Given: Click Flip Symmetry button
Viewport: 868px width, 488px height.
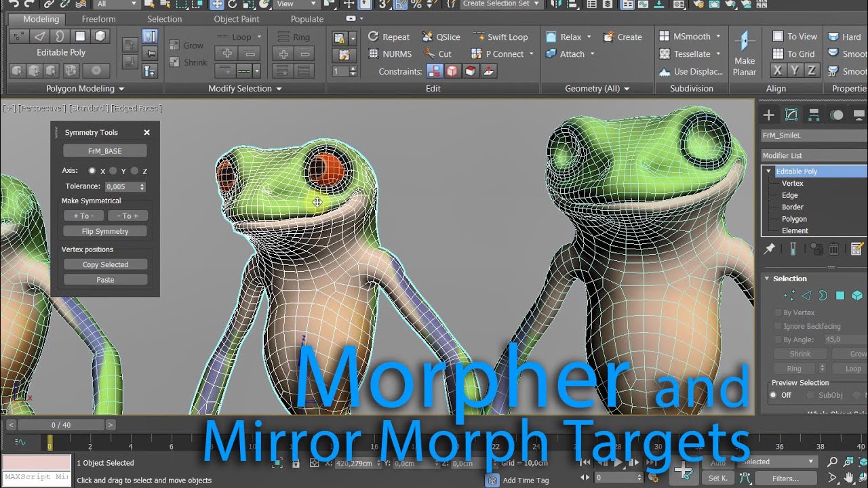Looking at the screenshot, I should coord(105,231).
